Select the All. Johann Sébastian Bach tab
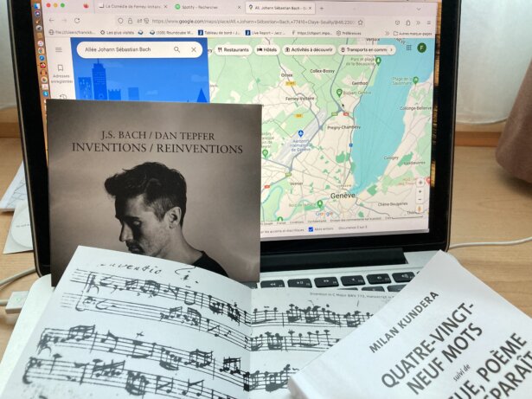 point(279,8)
